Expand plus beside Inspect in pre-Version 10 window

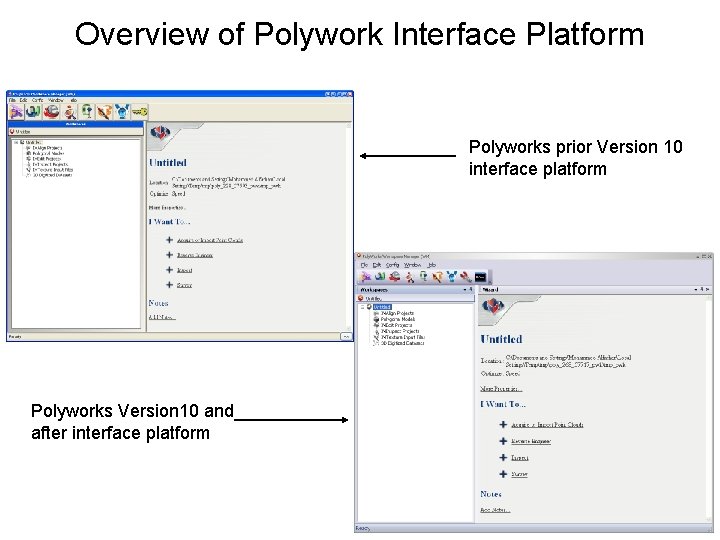pyautogui.click(x=169, y=270)
